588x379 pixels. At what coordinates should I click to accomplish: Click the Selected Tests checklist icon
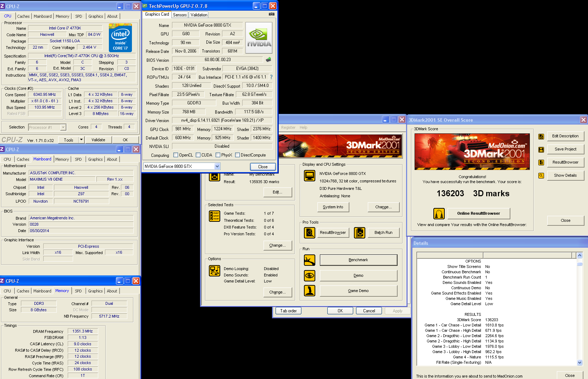(x=215, y=216)
